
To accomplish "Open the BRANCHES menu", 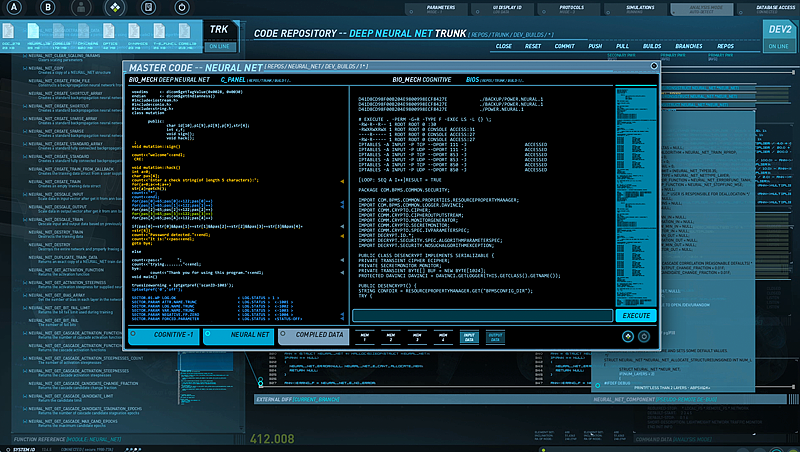I will point(687,46).
